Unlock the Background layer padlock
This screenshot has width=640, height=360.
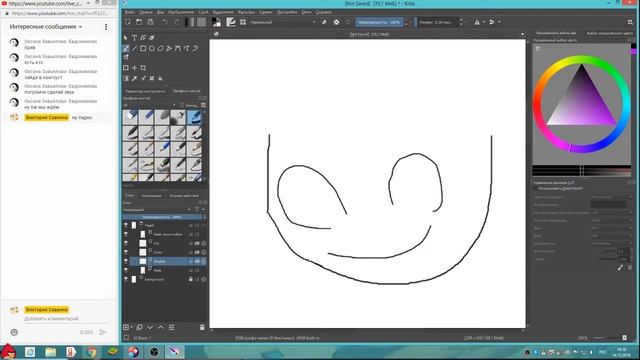pyautogui.click(x=191, y=279)
